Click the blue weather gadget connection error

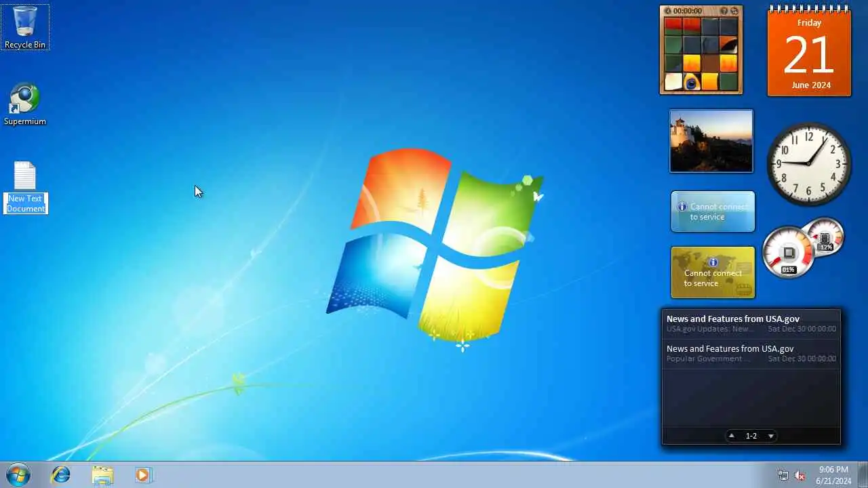(x=713, y=211)
